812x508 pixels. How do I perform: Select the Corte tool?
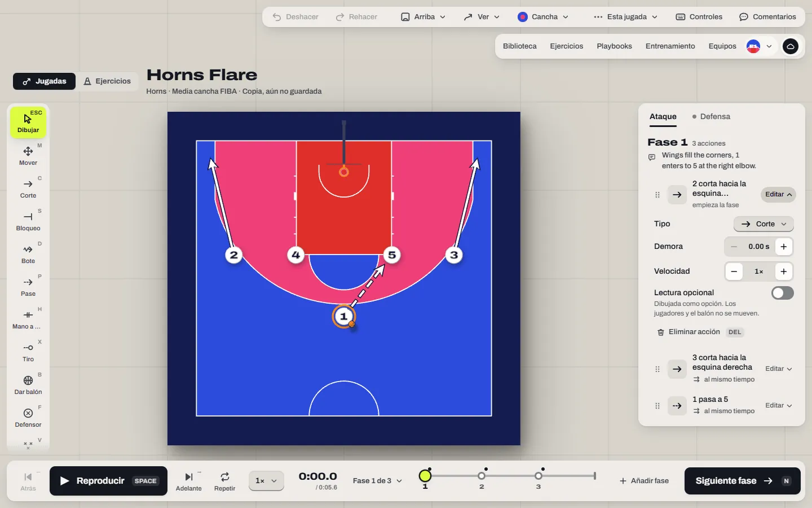pos(28,189)
